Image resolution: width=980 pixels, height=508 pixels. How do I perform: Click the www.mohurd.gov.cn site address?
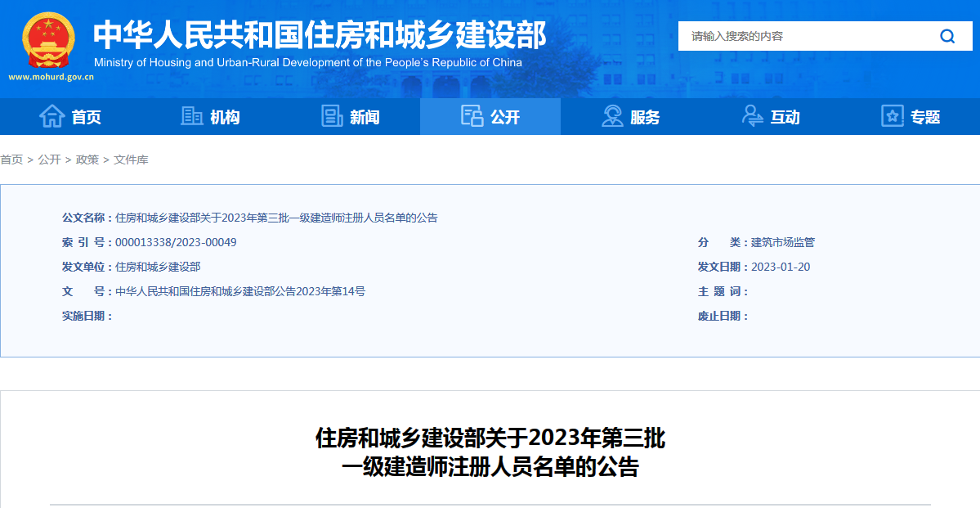(51, 78)
